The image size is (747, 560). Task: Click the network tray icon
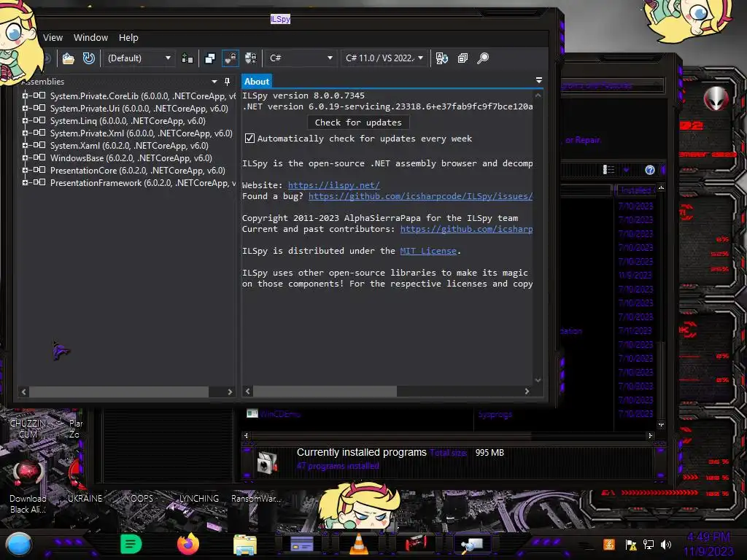point(649,544)
